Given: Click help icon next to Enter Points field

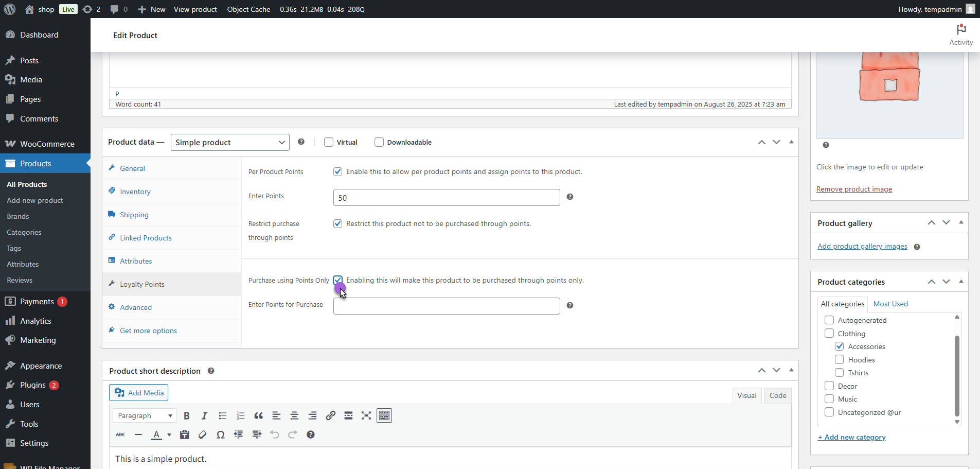Looking at the screenshot, I should [570, 197].
